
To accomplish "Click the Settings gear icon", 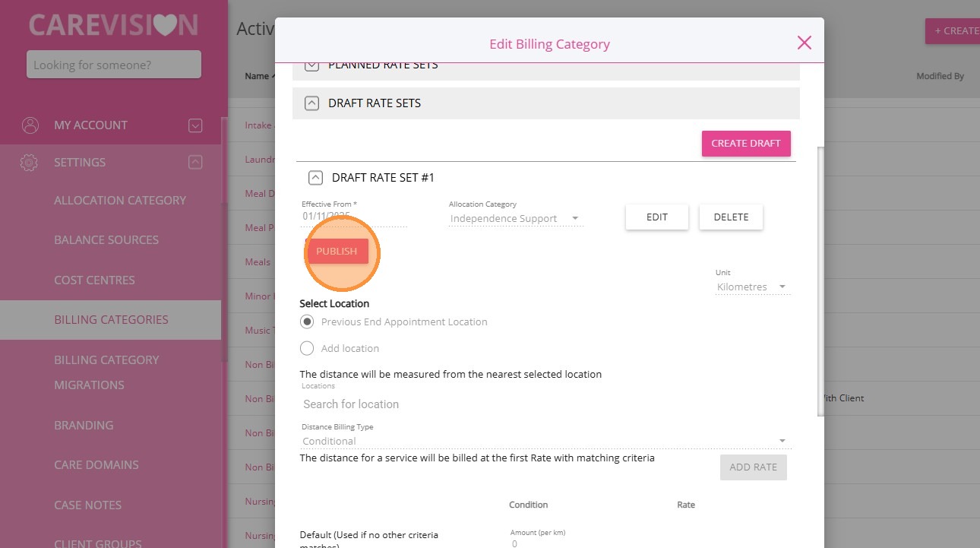I will click(x=30, y=163).
